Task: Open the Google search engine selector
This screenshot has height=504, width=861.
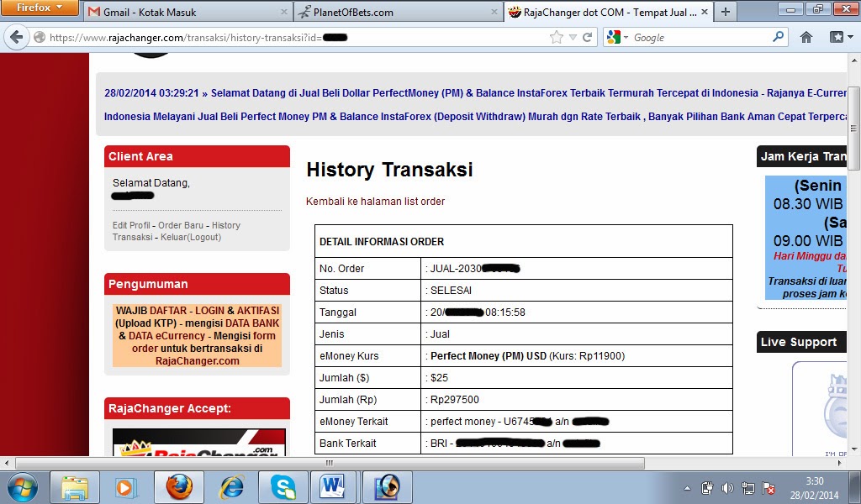Action: pos(617,37)
